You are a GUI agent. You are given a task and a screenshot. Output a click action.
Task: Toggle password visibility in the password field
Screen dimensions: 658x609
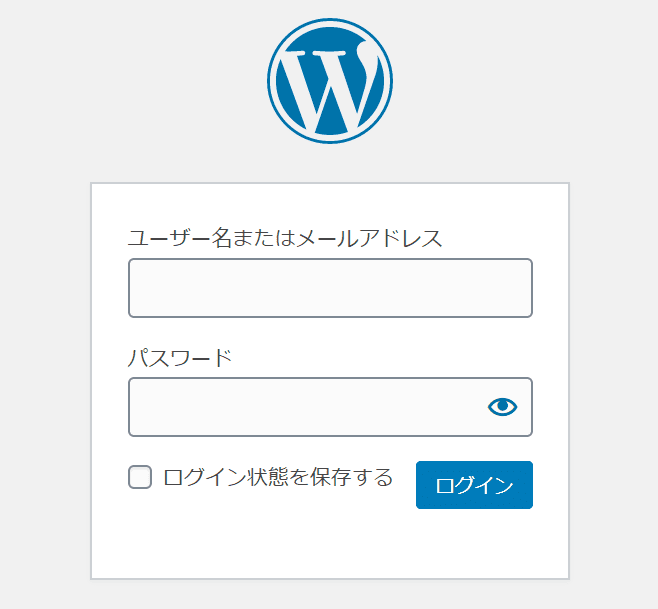click(x=502, y=406)
